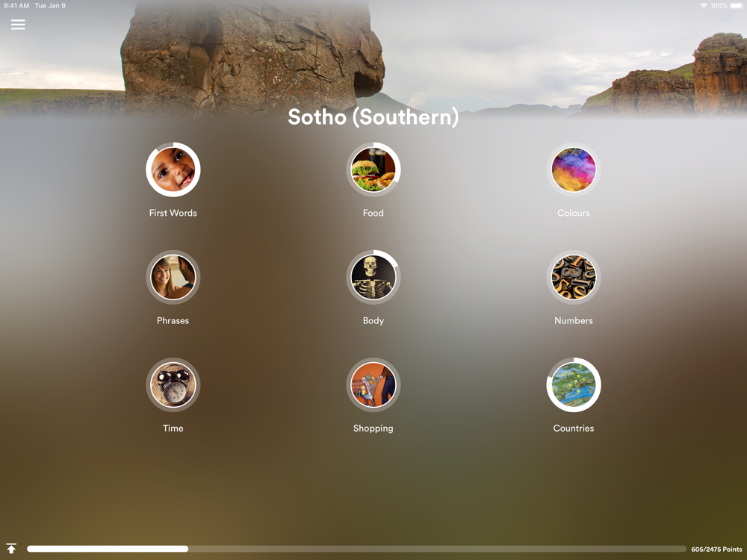Open the Body skeleton icon

coord(373,277)
